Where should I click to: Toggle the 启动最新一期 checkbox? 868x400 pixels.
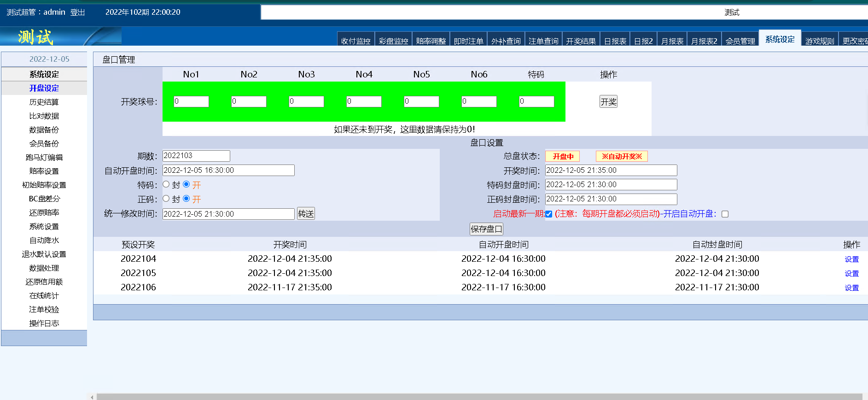548,214
